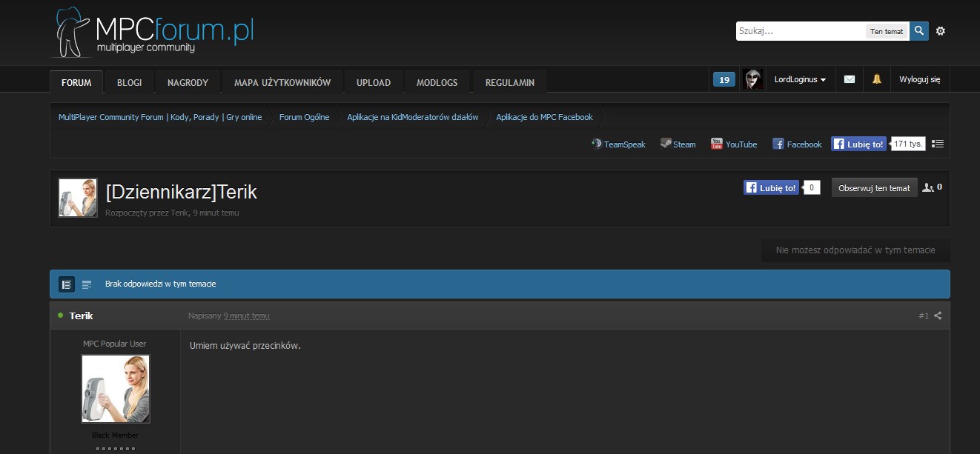
Task: Switch to the outline view mode icon
Action: (87, 284)
